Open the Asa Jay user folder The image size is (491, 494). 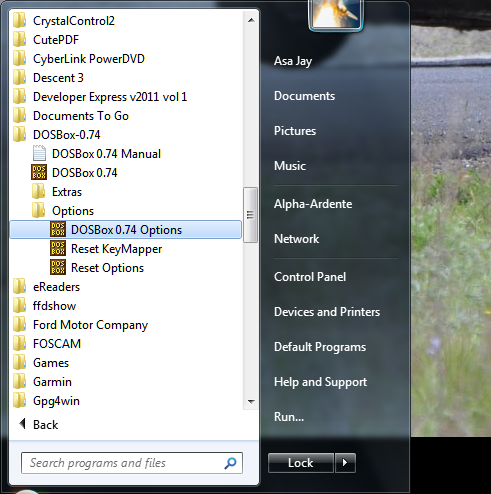click(293, 61)
